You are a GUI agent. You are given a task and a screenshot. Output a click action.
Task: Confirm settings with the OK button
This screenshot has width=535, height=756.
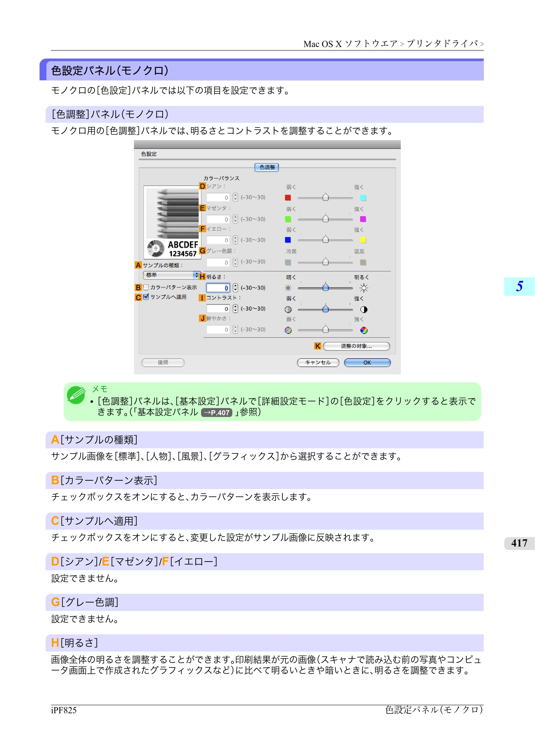coord(367,363)
